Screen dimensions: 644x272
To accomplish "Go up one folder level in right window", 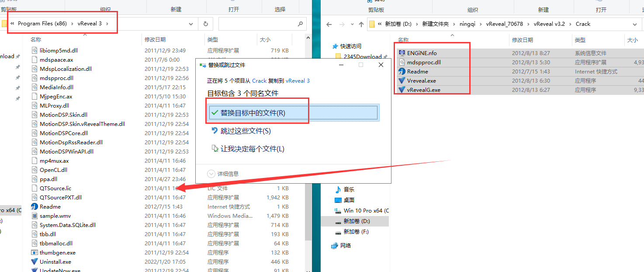I will [361, 24].
